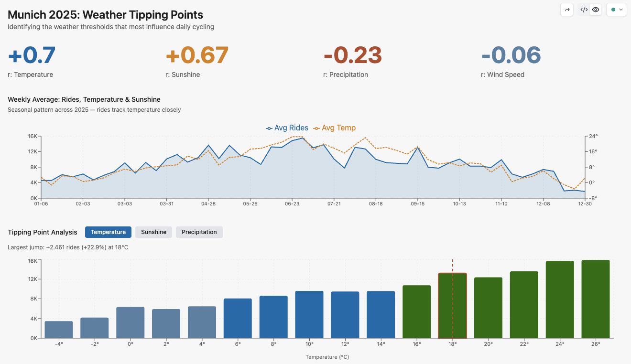Switch to the code view icon
This screenshot has height=364, width=631.
[x=584, y=10]
